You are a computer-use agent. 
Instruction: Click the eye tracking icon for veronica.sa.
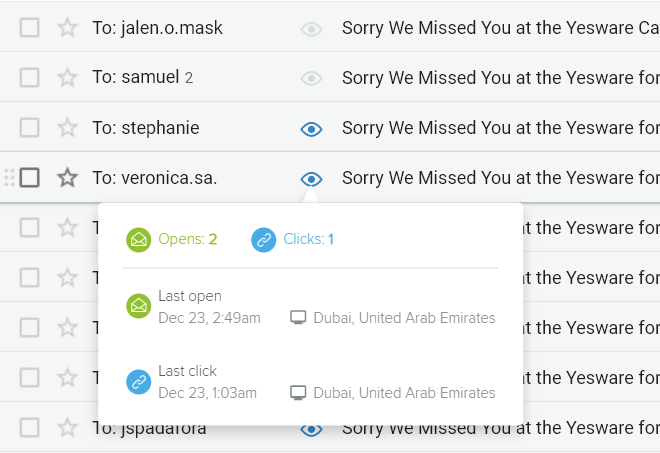point(312,179)
